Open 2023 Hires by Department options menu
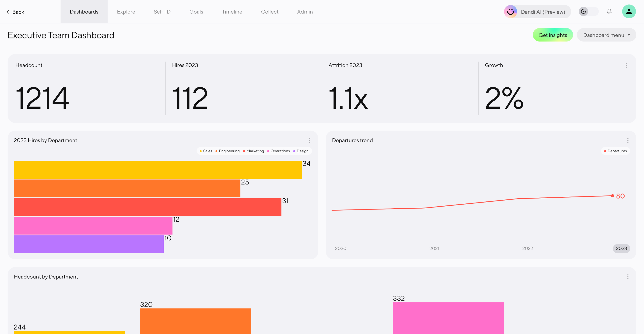 [x=309, y=140]
